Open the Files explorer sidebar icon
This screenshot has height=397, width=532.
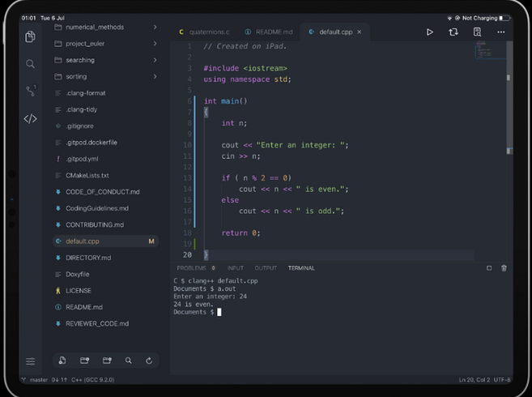click(30, 36)
